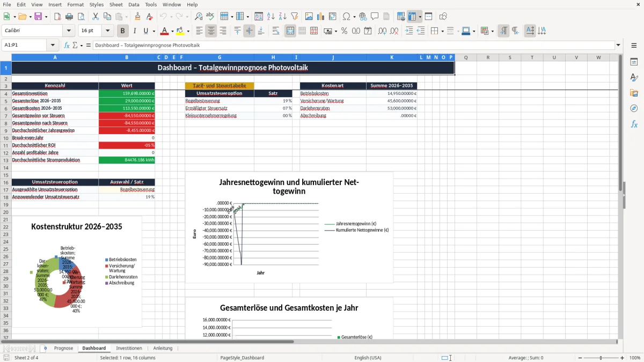Click the Clone Formatting paintbrush icon
644x362 pixels.
[138, 17]
